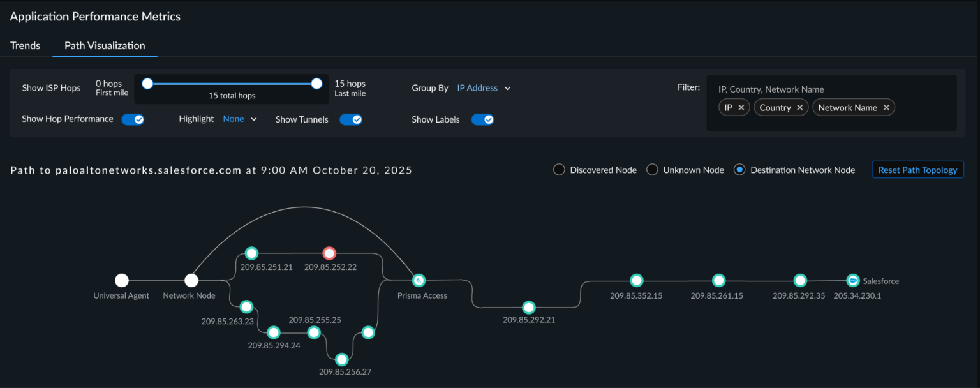Click the Application Performance Metrics heading
Screen dimensions: 980x388
click(x=95, y=17)
